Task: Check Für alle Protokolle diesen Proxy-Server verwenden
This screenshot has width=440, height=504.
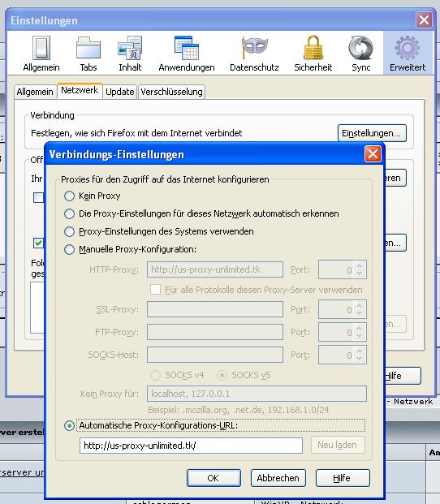Action: [156, 290]
